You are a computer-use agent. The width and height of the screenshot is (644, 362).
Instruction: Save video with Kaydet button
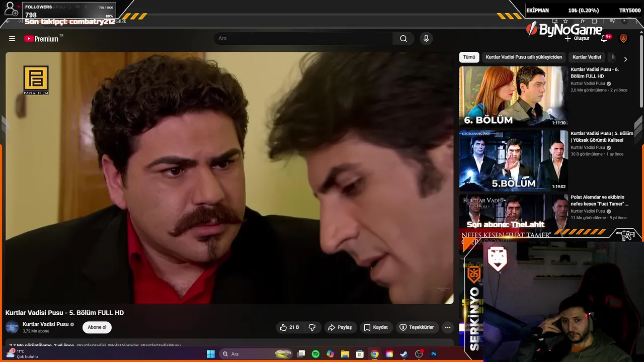[376, 327]
